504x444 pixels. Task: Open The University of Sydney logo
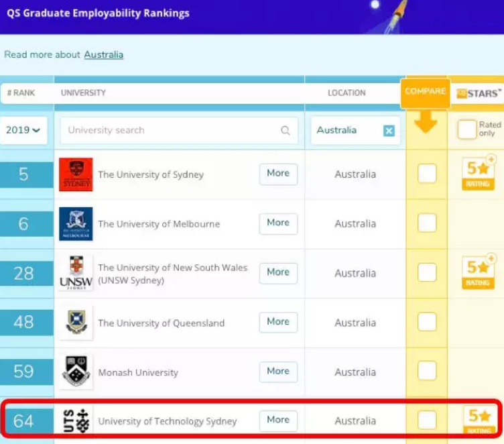tap(76, 174)
